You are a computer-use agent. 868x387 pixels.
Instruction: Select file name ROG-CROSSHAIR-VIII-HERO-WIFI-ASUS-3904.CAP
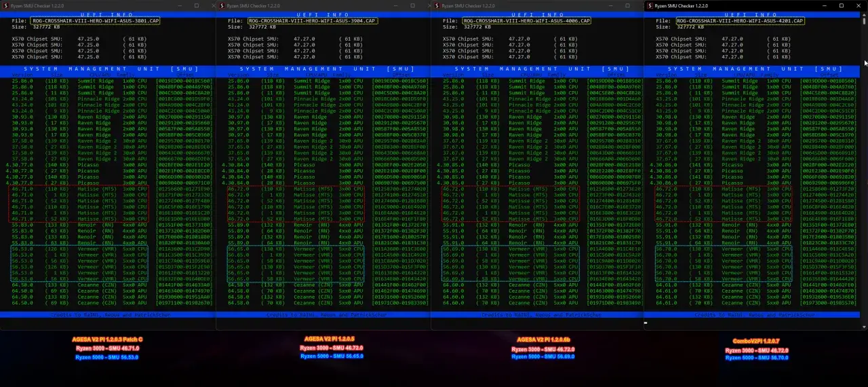click(x=312, y=21)
